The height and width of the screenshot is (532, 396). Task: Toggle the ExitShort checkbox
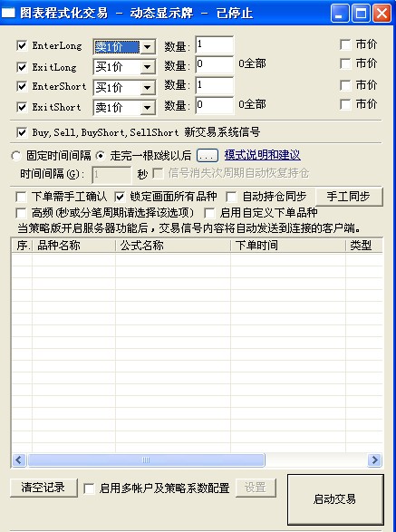pyautogui.click(x=22, y=107)
